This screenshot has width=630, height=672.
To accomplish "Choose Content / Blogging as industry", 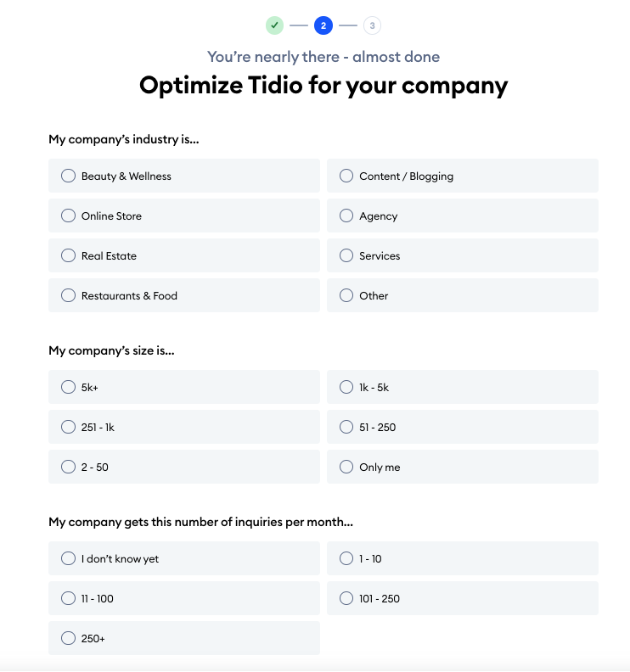I will [x=346, y=176].
